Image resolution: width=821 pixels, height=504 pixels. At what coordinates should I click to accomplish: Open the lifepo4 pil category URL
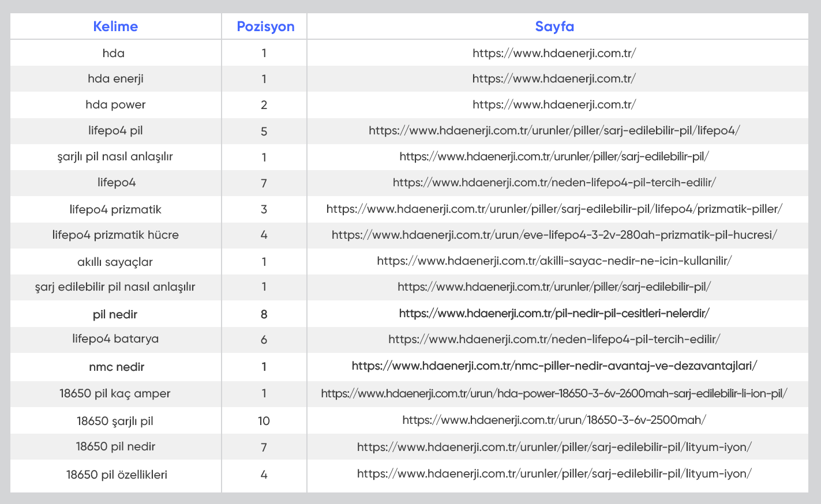(x=554, y=130)
